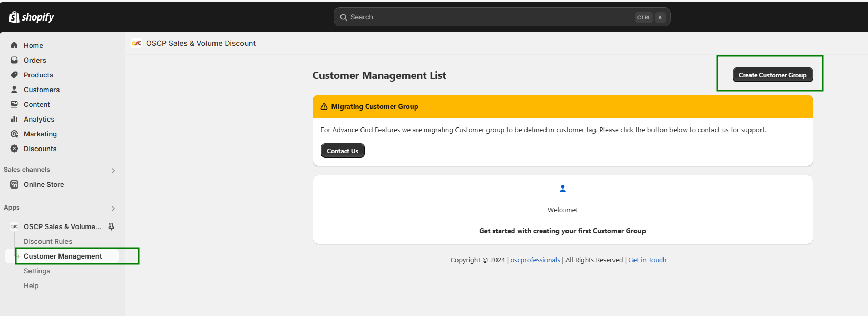The height and width of the screenshot is (316, 868).
Task: Click the Products tag icon
Action: point(14,75)
